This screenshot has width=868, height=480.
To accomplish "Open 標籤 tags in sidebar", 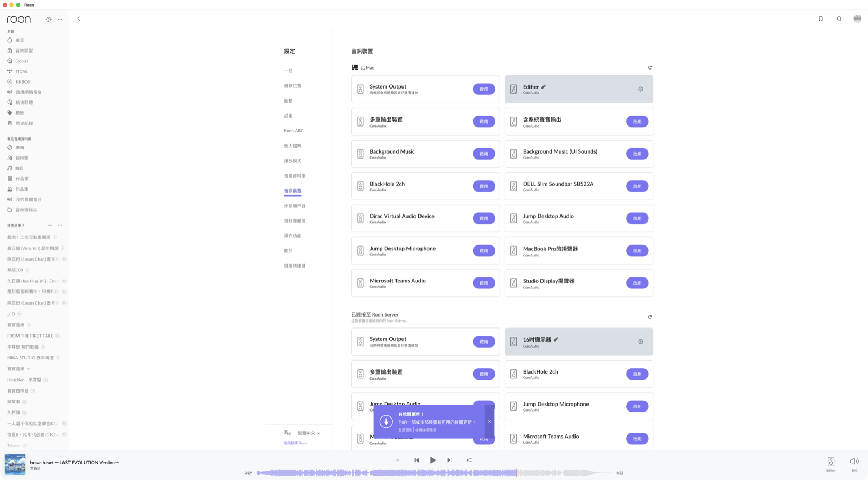I will [20, 113].
